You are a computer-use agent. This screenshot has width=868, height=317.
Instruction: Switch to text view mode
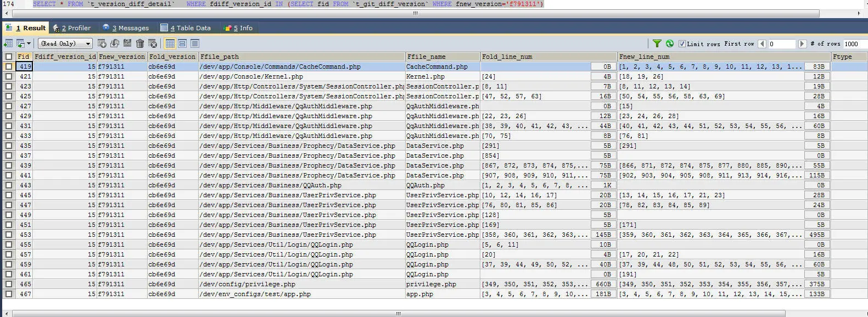click(x=195, y=43)
